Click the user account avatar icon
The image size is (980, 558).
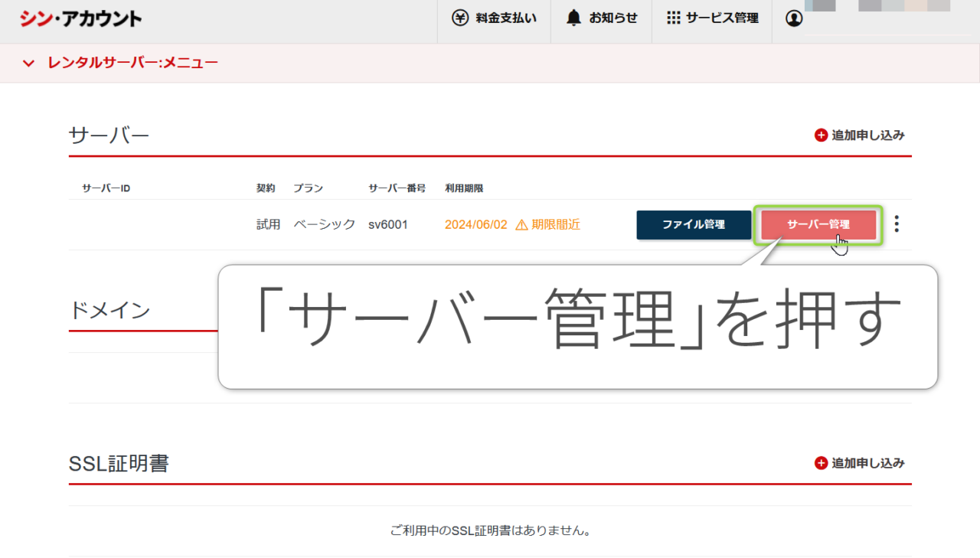(x=795, y=18)
